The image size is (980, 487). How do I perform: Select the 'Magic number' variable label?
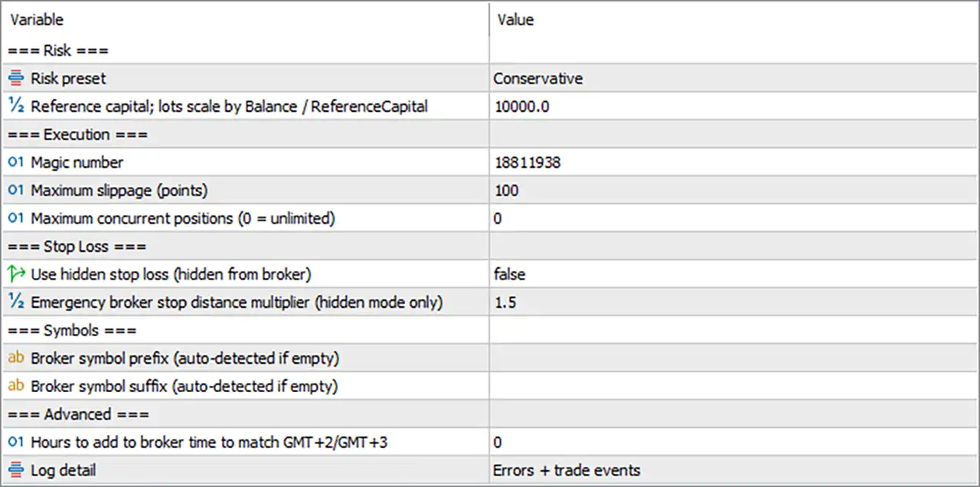[77, 162]
